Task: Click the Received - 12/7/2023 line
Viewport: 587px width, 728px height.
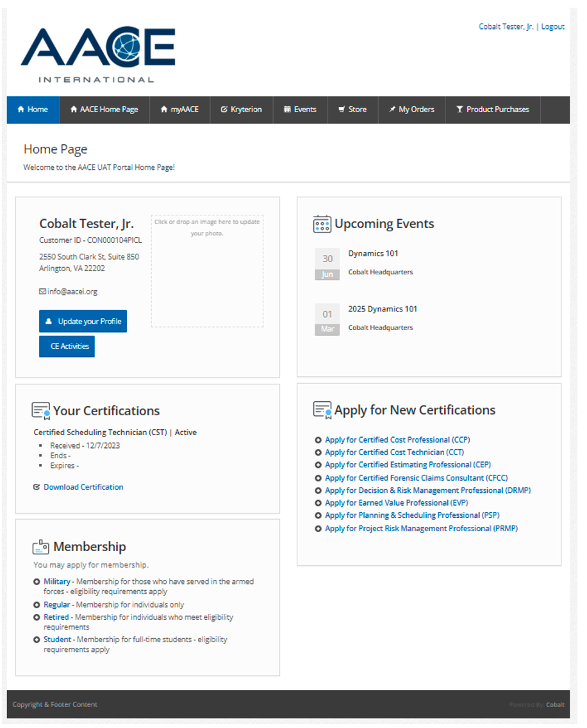Action: pyautogui.click(x=85, y=446)
